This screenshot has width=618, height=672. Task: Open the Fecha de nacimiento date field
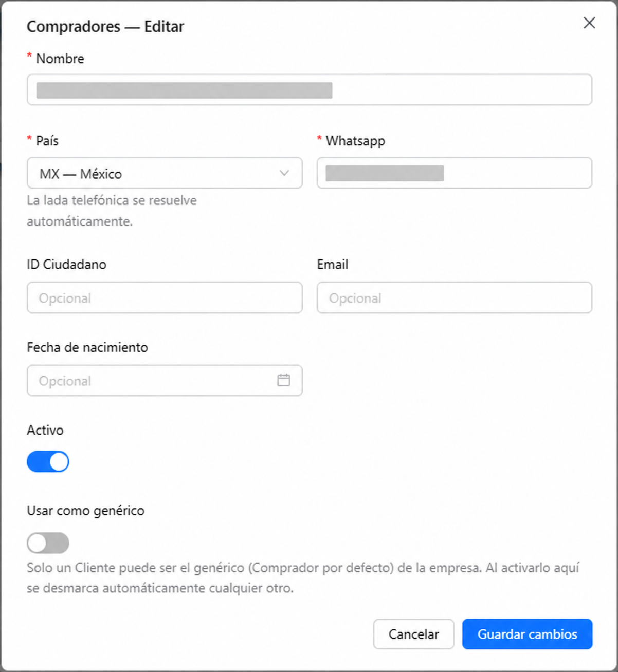pyautogui.click(x=165, y=380)
